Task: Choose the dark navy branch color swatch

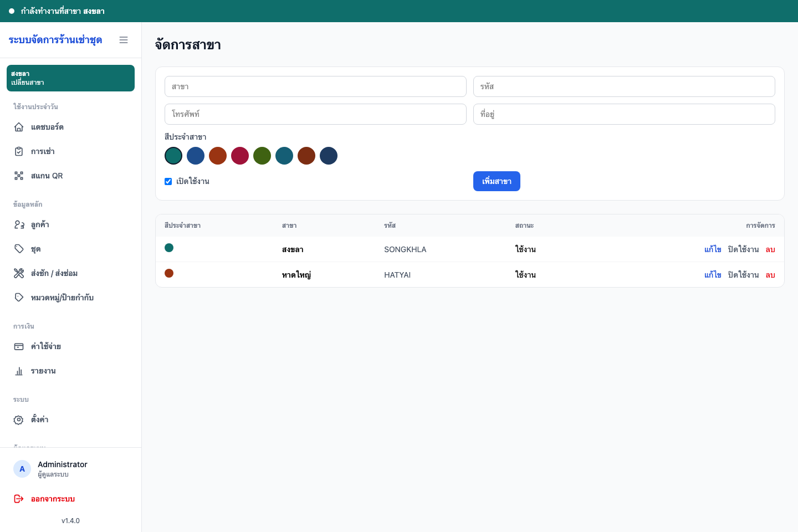Action: [x=329, y=156]
